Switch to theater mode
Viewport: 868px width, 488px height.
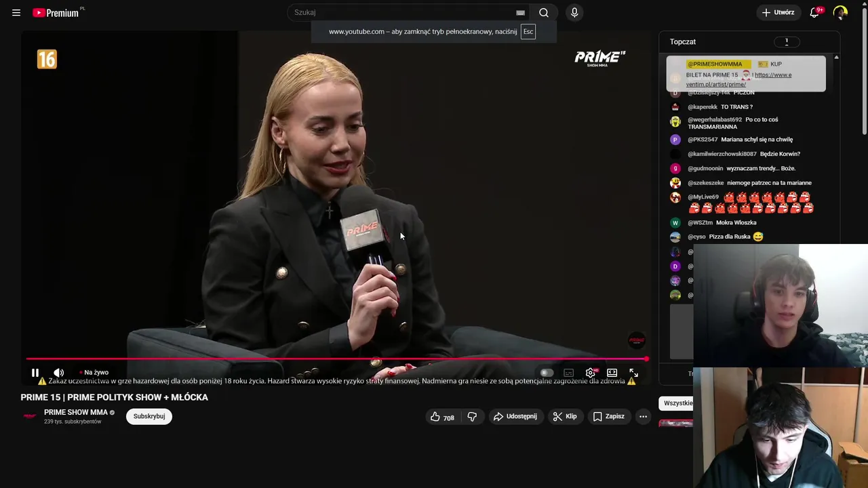pos(612,372)
